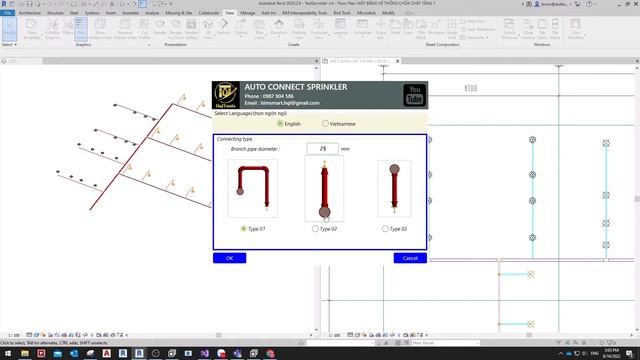Click the Render Gallery ribbon icon

191,29
